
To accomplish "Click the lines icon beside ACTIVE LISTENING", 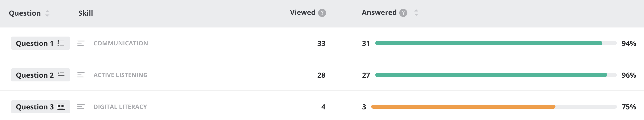I will pyautogui.click(x=81, y=75).
